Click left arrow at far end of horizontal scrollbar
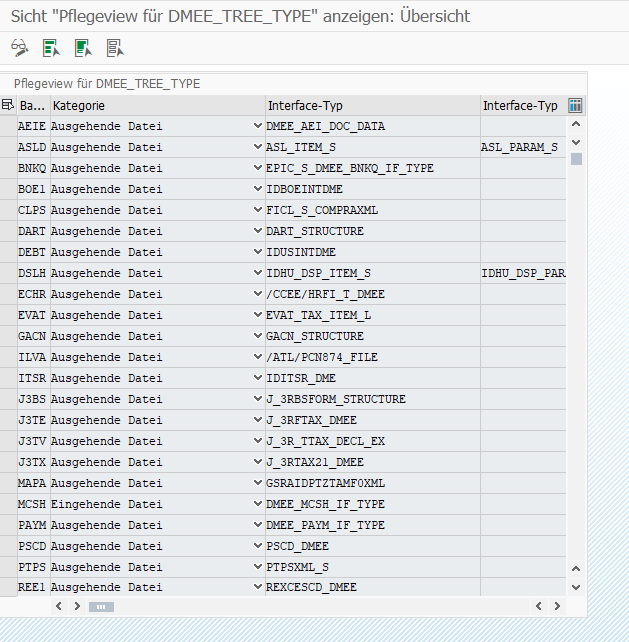This screenshot has height=642, width=629. 538,606
